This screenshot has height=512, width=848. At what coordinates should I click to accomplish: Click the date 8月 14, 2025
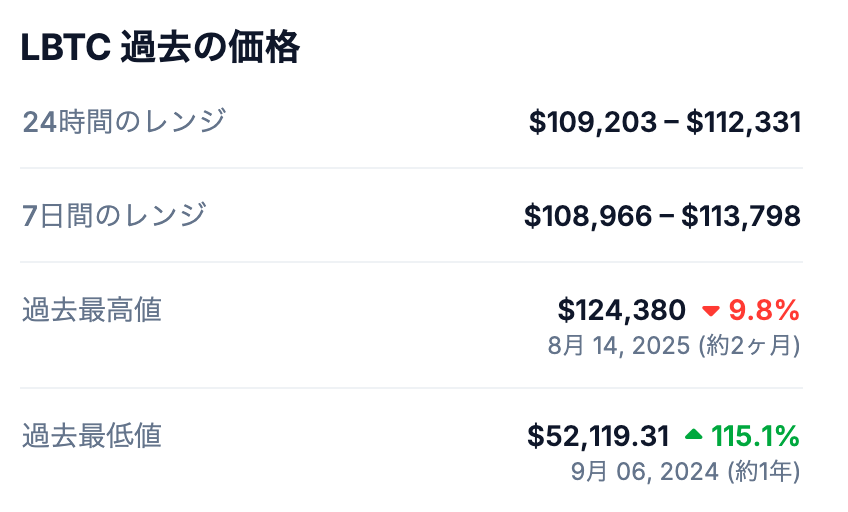(619, 346)
